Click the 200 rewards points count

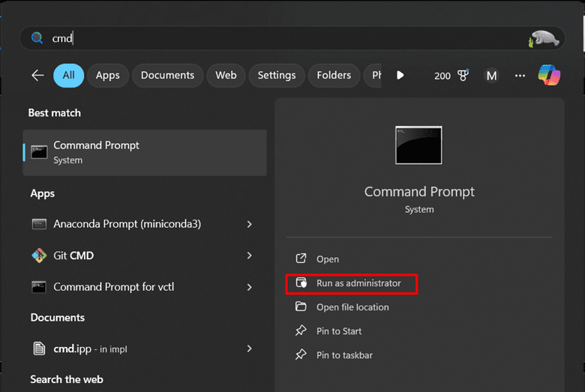(442, 76)
